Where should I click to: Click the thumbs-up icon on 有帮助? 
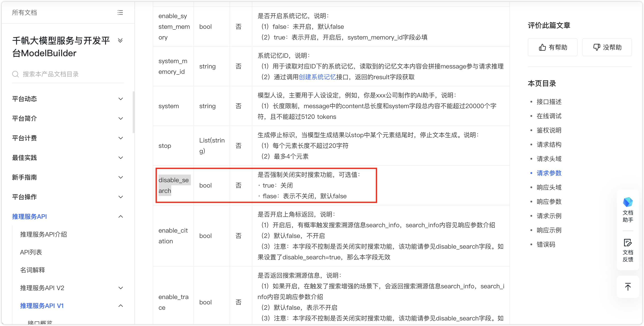tap(542, 47)
